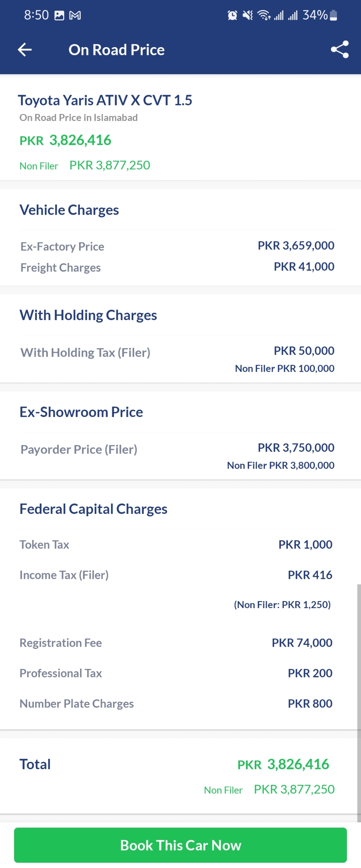
Task: Tap With Holding Tax (Filer) row
Action: [x=177, y=358]
